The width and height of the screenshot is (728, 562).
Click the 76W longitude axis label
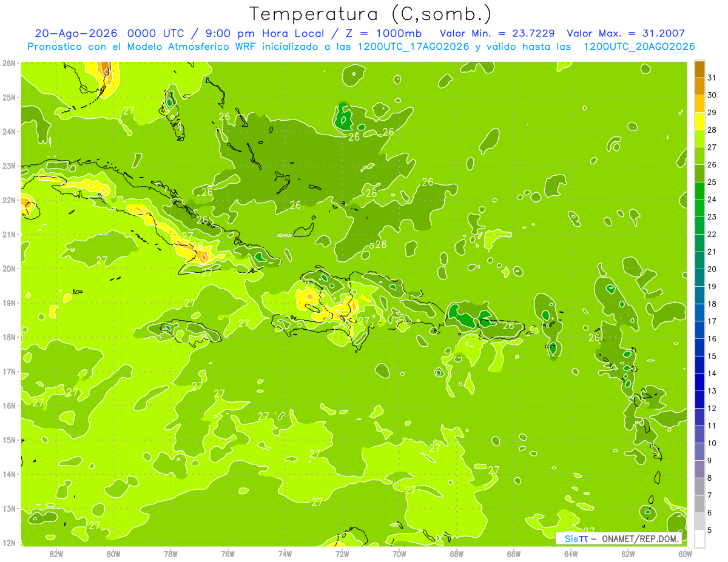point(228,554)
